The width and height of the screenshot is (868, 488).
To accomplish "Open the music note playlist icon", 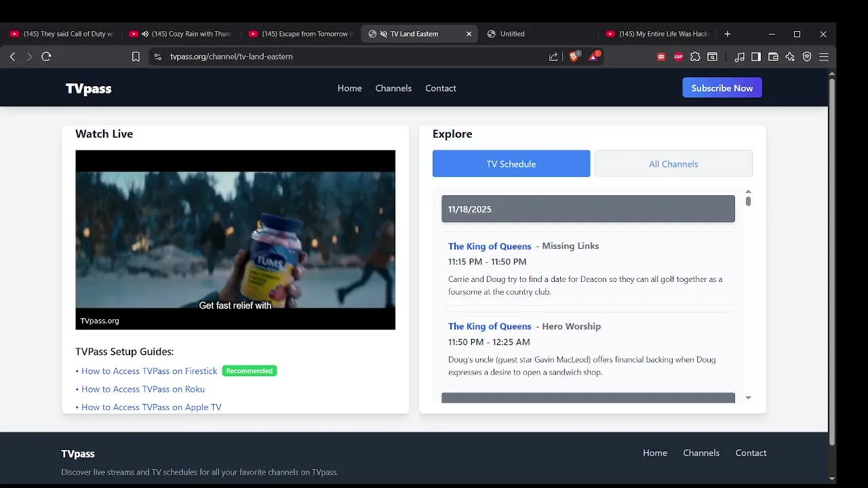I will [740, 57].
